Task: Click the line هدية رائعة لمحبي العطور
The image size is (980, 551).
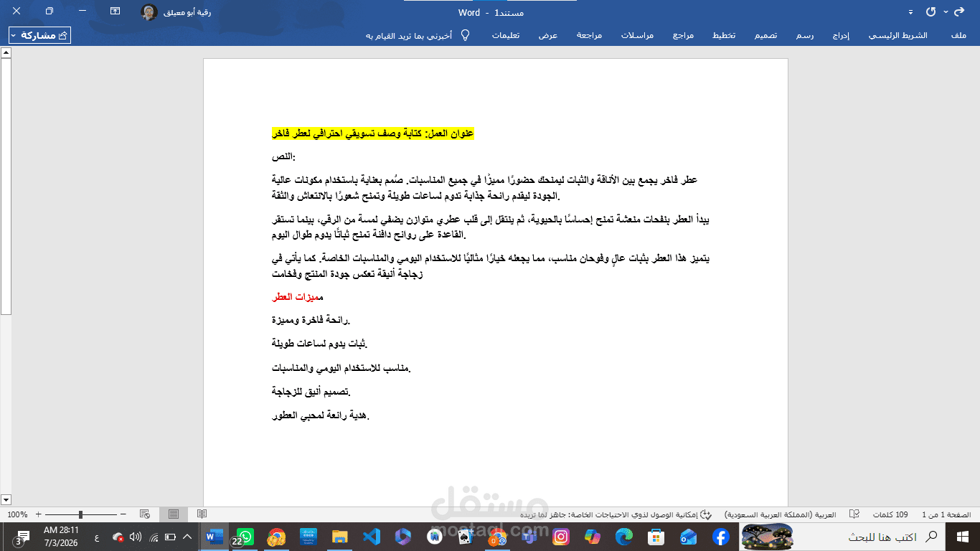Action: (x=321, y=415)
